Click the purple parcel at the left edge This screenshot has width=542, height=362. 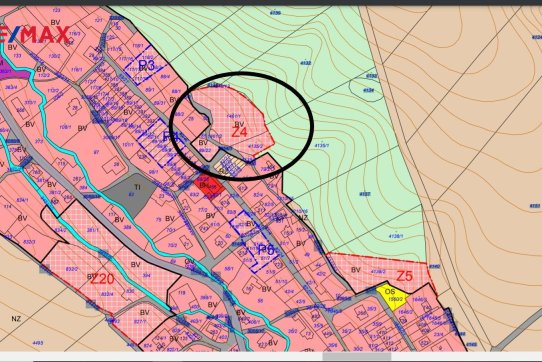(15, 73)
